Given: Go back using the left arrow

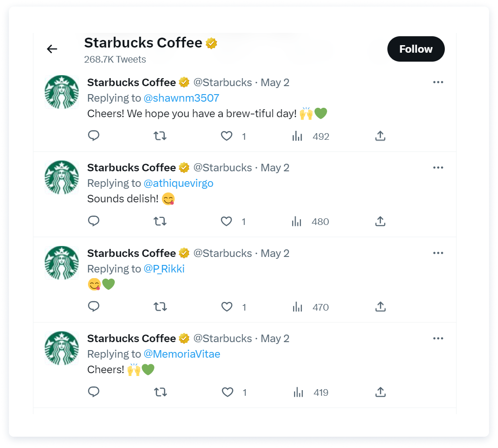Looking at the screenshot, I should [x=52, y=49].
